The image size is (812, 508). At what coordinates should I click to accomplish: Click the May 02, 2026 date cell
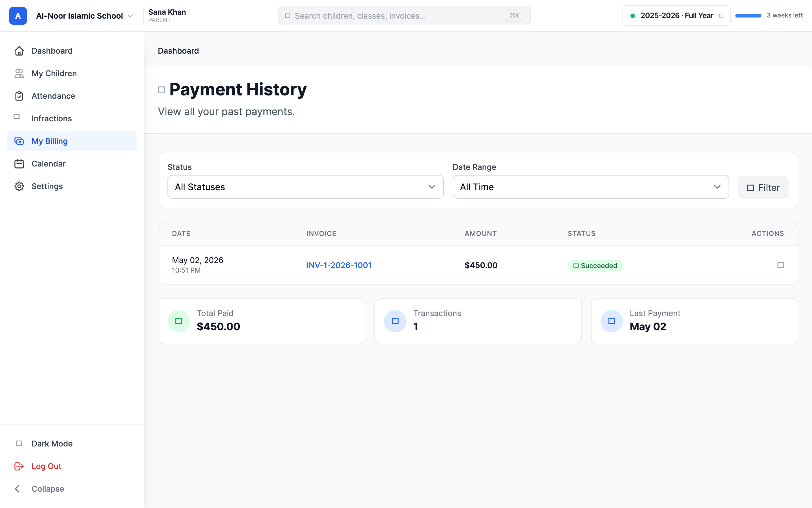click(x=198, y=260)
